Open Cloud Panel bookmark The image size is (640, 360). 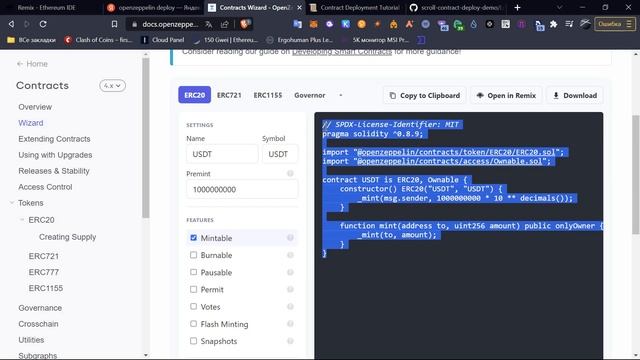tap(163, 40)
